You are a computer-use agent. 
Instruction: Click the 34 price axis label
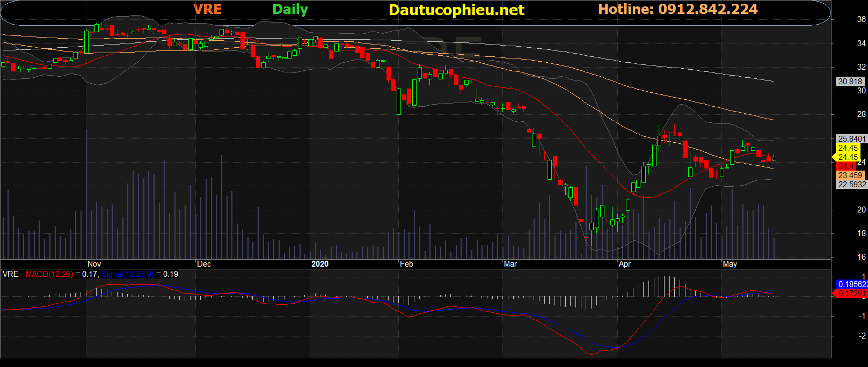[x=861, y=43]
